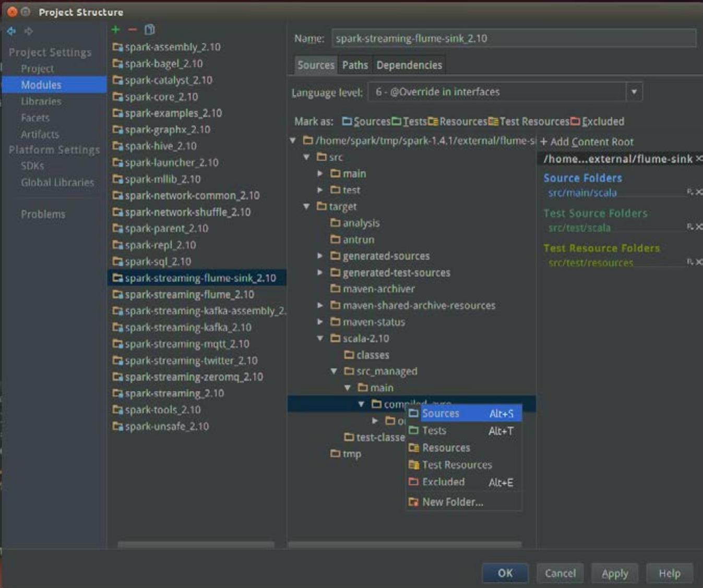This screenshot has width=703, height=588.
Task: Mark as Sources in Mark as row
Action: click(x=366, y=122)
